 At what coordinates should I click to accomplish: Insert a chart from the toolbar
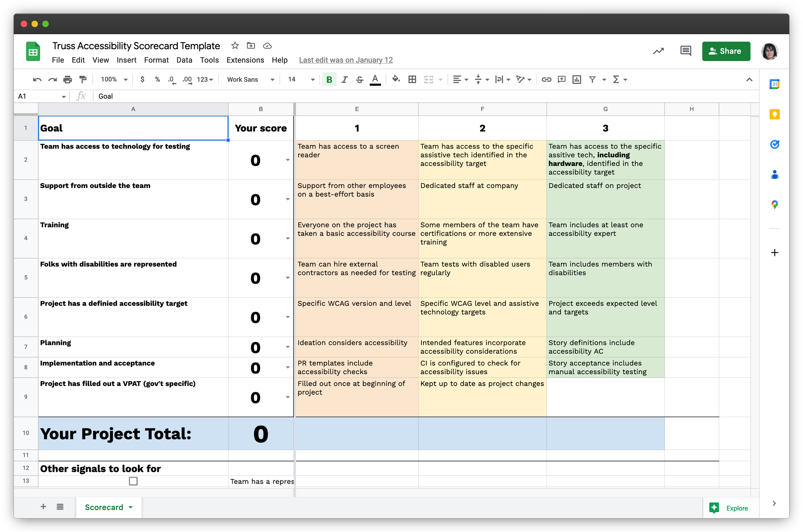click(577, 79)
